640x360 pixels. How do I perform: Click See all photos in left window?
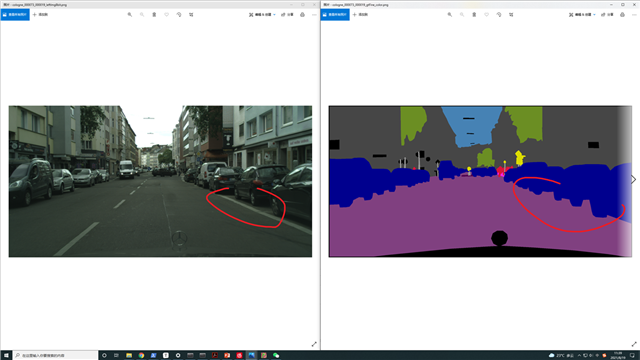click(15, 15)
